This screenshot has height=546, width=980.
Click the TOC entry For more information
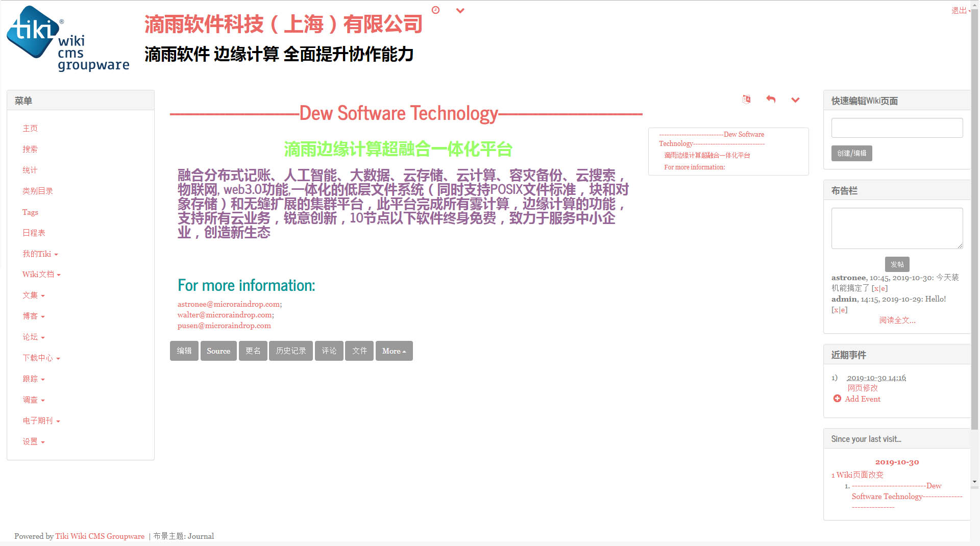point(695,167)
